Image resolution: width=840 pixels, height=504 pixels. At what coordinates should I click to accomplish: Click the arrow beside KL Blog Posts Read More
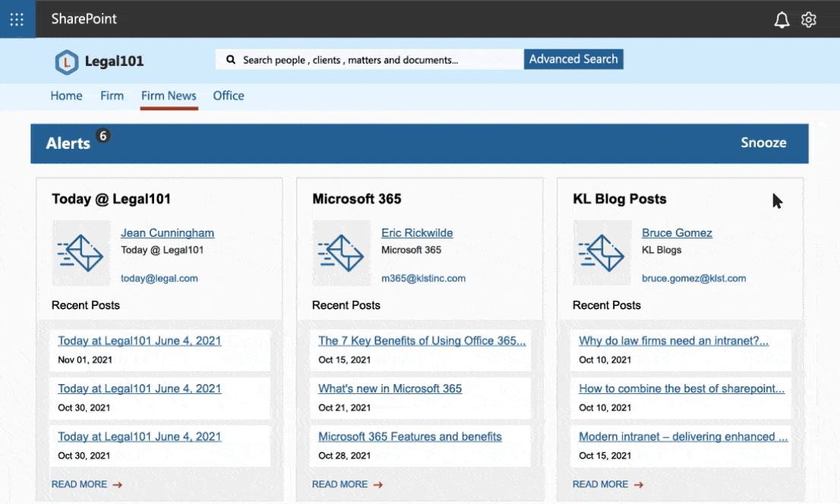click(639, 485)
